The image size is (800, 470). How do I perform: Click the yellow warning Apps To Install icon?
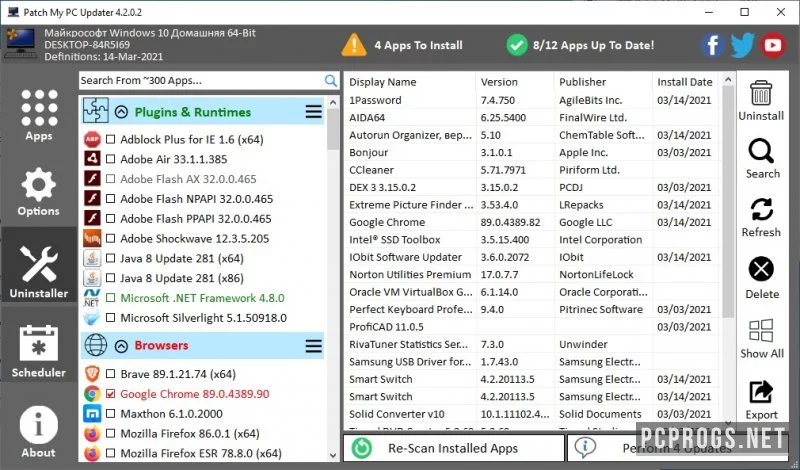(x=354, y=45)
